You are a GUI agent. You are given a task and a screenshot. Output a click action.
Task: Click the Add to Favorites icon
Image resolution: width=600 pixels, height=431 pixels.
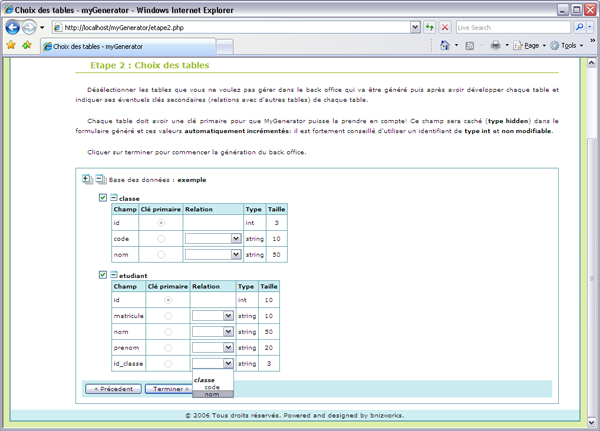(x=27, y=46)
